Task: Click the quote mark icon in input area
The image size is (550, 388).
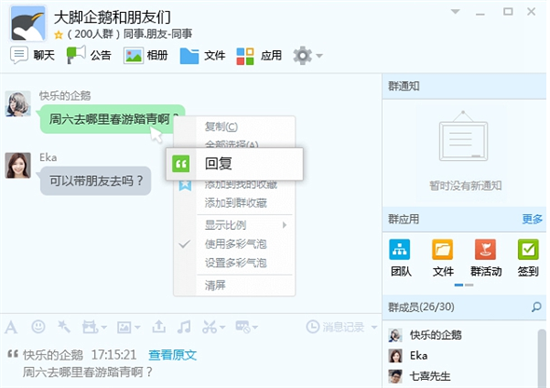Action: pos(13,354)
